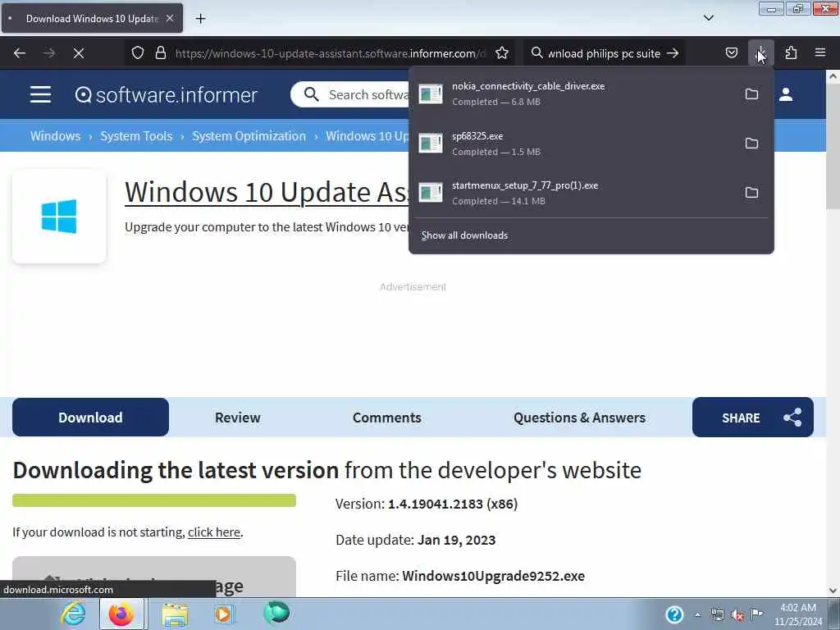Click the teal round app taskbar icon

point(276,613)
